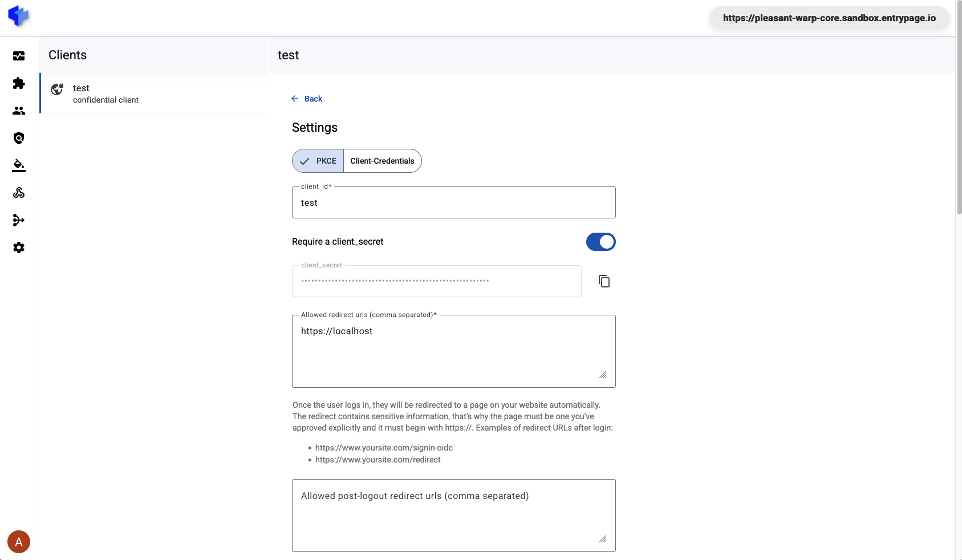Open the connections fork icon in sidebar
Viewport: 962px width, 560px height.
click(19, 220)
